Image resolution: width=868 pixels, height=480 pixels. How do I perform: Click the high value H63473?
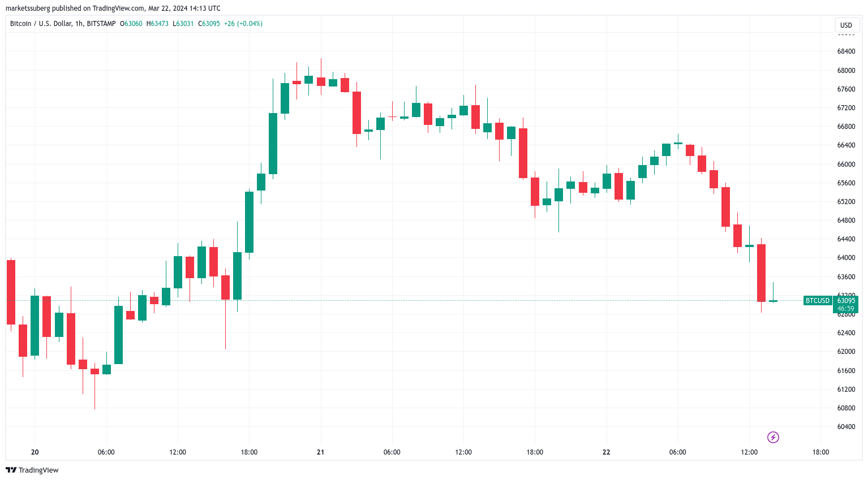tap(157, 24)
